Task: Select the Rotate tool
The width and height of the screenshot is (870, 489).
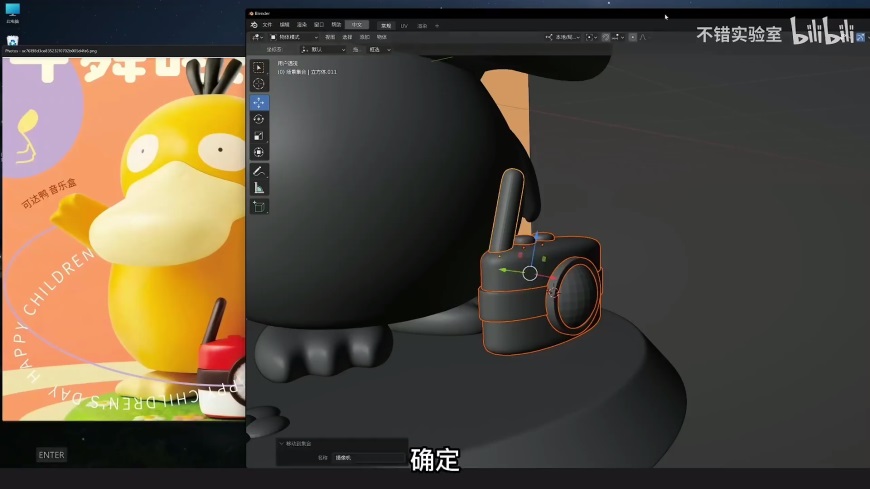Action: [x=259, y=119]
